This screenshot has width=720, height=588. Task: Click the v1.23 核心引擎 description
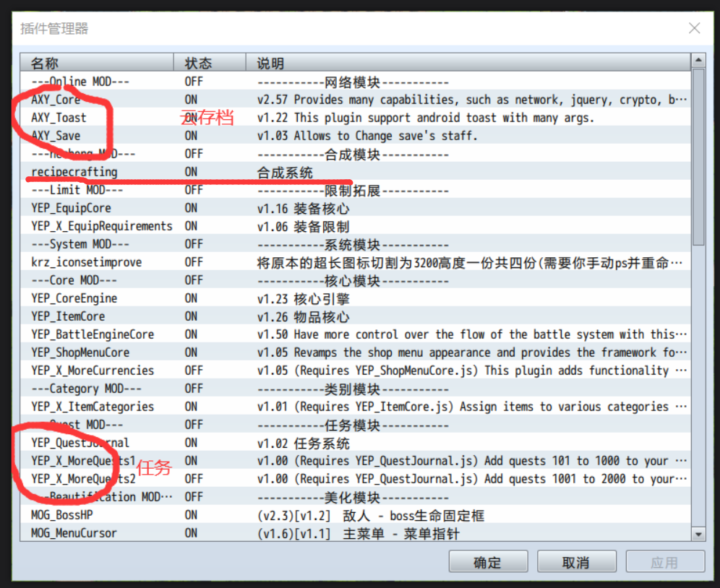(303, 299)
